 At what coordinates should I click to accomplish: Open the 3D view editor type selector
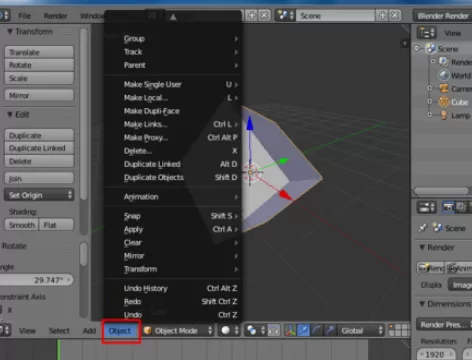5,330
